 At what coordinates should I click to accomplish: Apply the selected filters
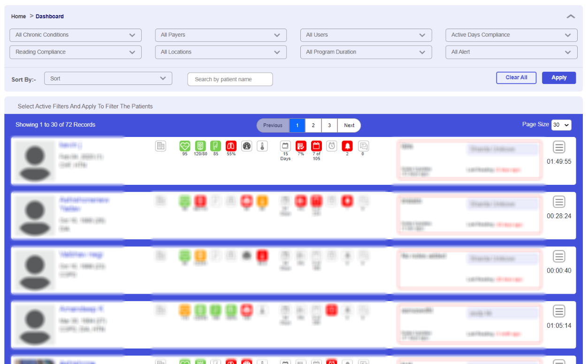(559, 78)
